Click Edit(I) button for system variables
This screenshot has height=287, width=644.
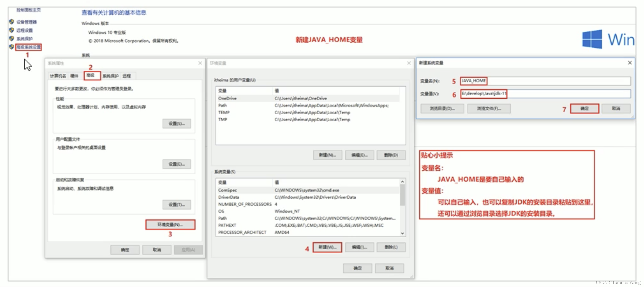359,247
